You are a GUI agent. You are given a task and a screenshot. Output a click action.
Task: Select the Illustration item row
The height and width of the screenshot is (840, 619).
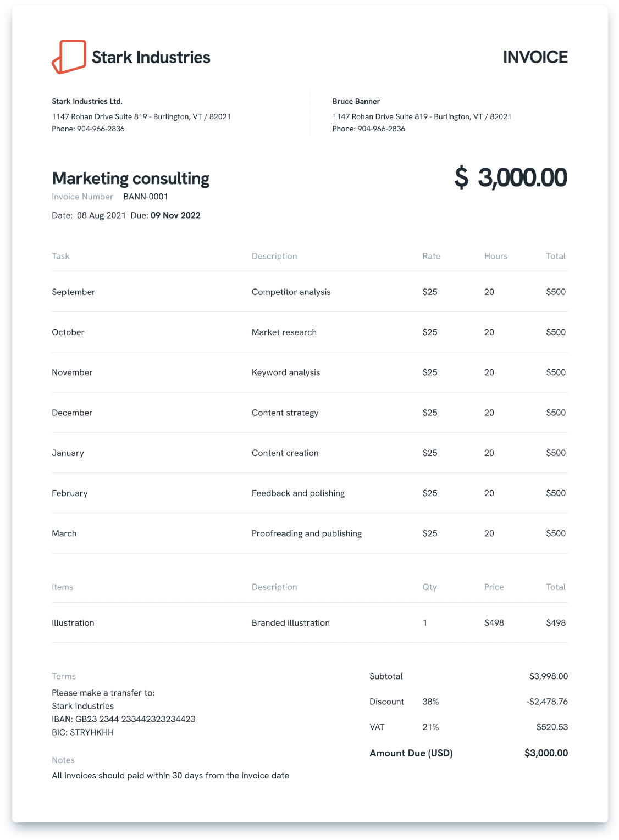(x=309, y=622)
